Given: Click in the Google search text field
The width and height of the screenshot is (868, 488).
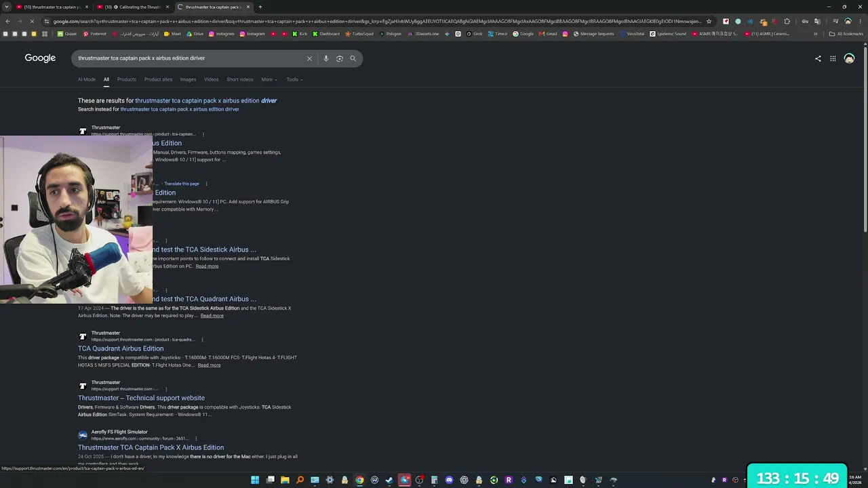Looking at the screenshot, I should (x=190, y=58).
